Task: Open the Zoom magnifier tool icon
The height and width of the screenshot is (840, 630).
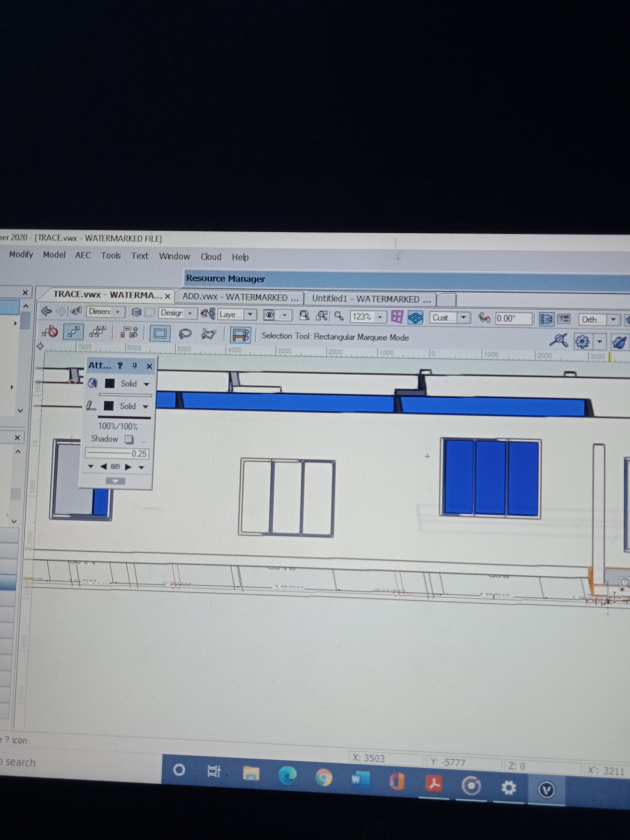Action: (x=339, y=316)
